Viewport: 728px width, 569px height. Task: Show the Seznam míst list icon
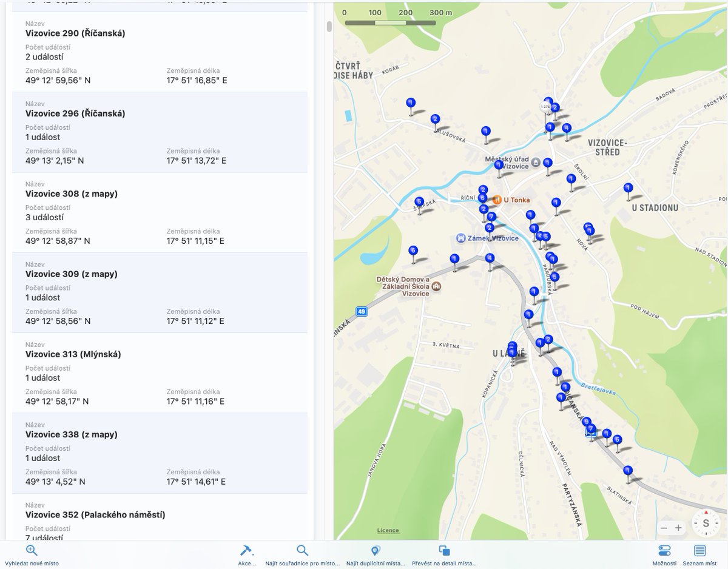point(699,550)
